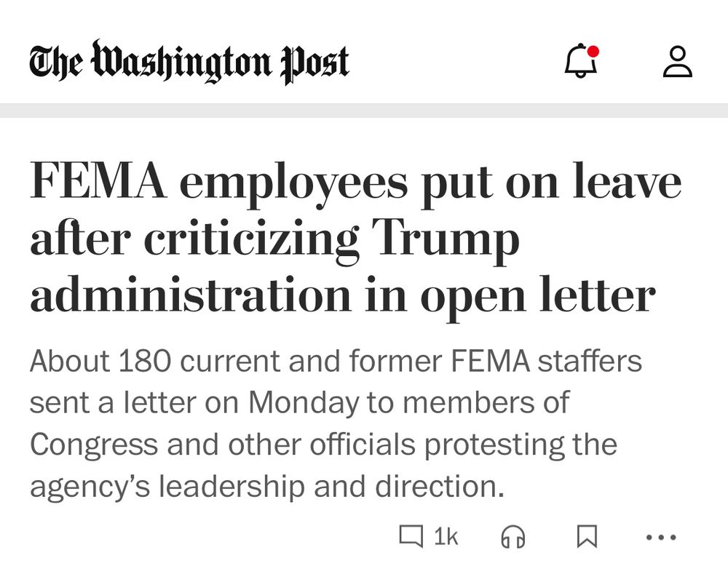The image size is (728, 574).
Task: Click the red notification dot on the bell
Action: 593,51
